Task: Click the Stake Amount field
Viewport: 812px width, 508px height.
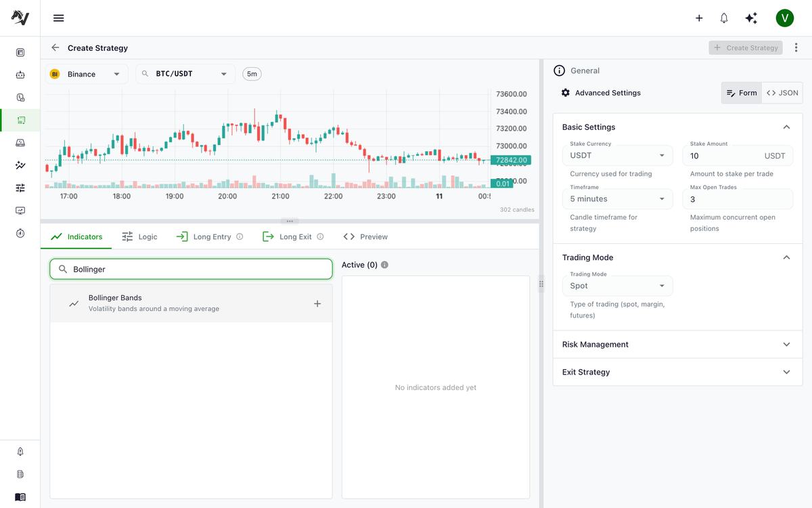Action: click(738, 155)
